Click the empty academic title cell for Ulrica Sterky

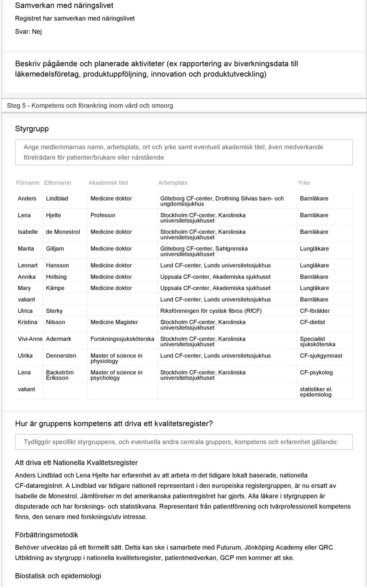pos(122,311)
